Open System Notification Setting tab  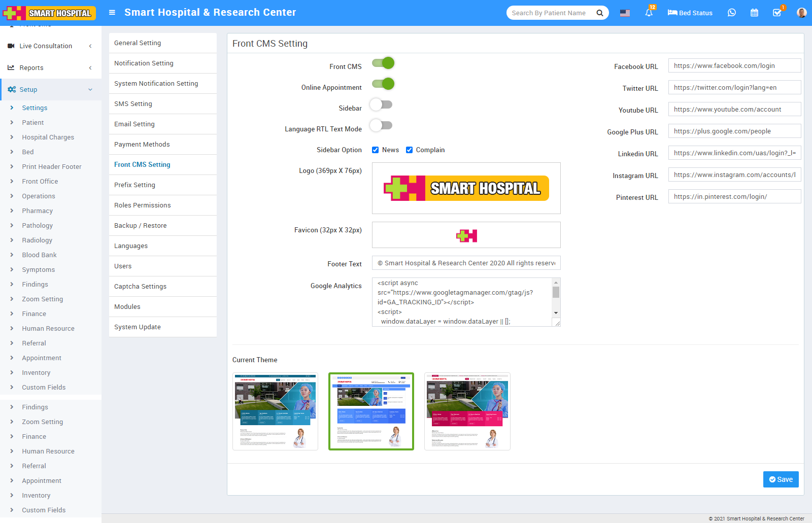click(163, 84)
